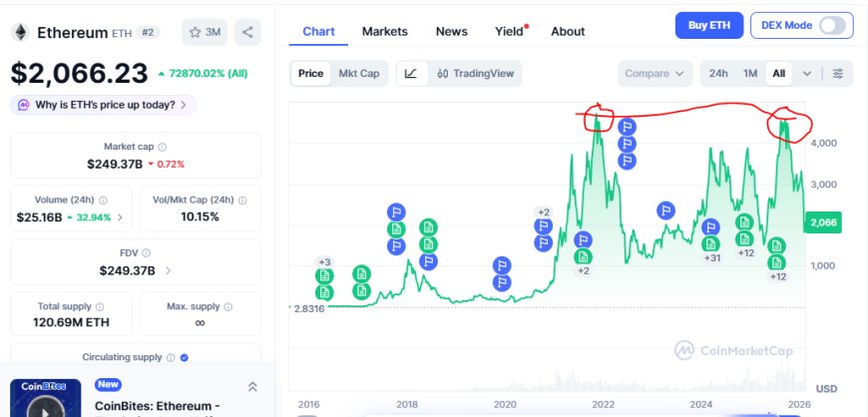This screenshot has height=417, width=868.
Task: Click the share icon next to Ethereum
Action: [x=247, y=32]
